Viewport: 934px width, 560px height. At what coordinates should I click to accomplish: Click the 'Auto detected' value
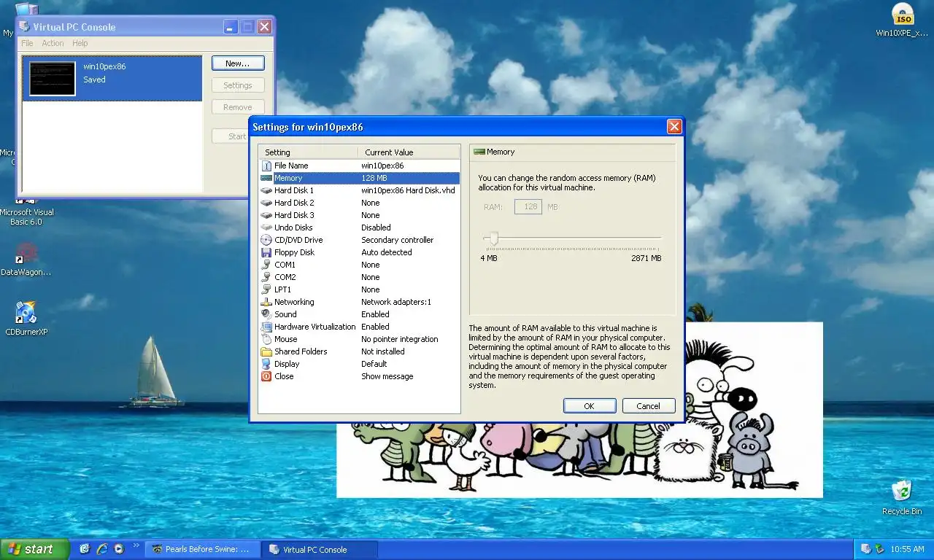(x=386, y=252)
